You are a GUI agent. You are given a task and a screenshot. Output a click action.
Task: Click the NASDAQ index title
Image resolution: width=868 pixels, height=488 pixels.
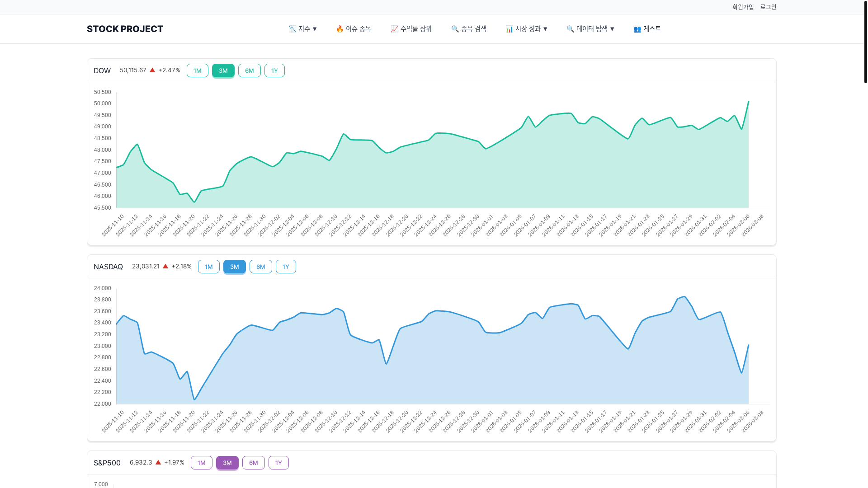click(x=108, y=267)
